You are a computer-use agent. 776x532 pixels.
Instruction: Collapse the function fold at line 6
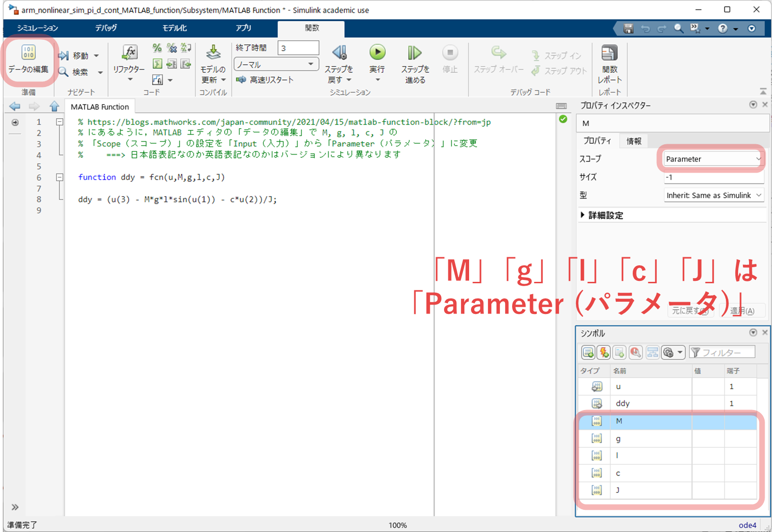60,177
